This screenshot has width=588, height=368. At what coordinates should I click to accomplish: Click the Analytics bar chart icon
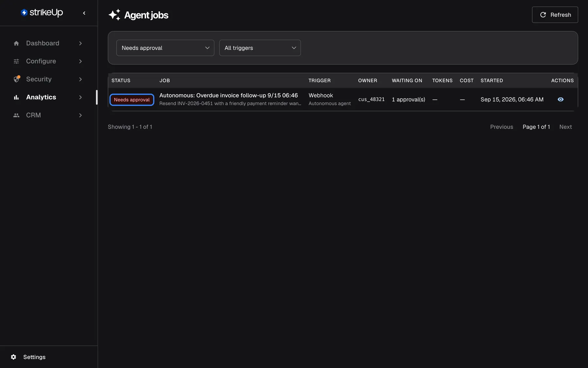16,97
